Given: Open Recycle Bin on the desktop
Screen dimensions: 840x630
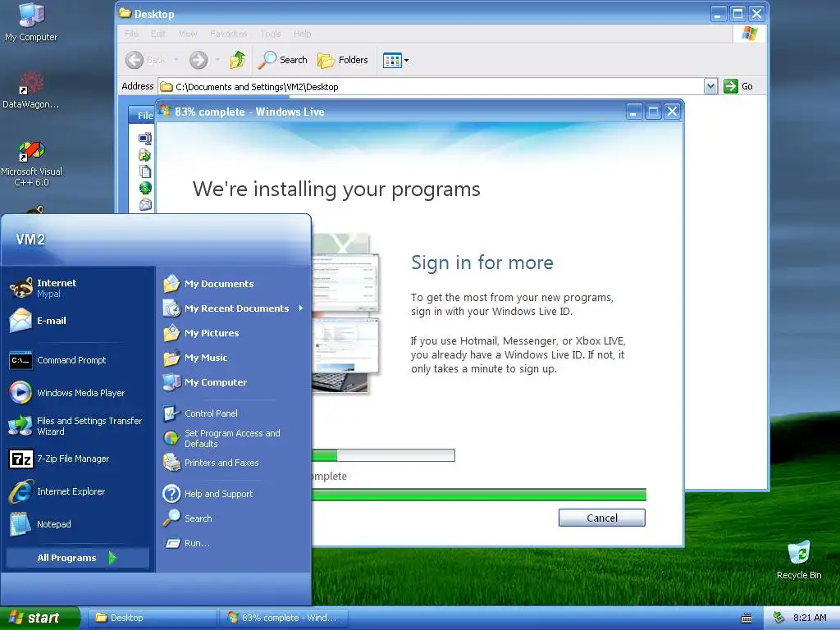Looking at the screenshot, I should point(799,559).
